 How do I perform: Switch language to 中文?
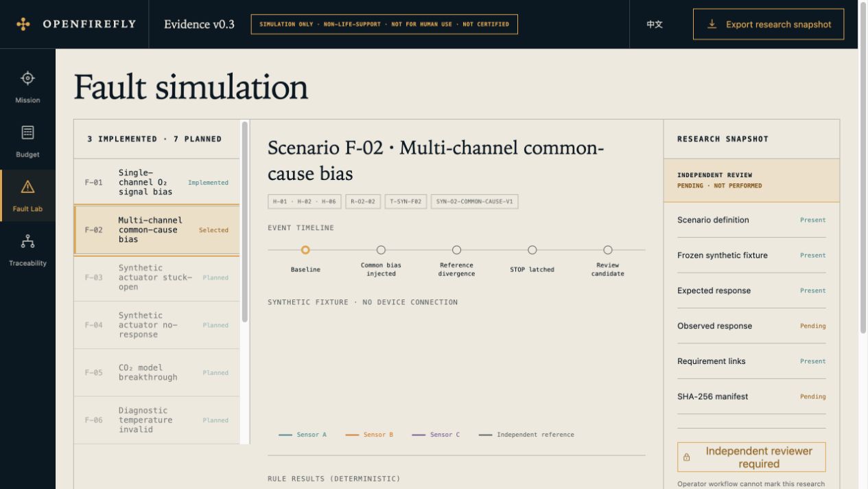coord(655,24)
